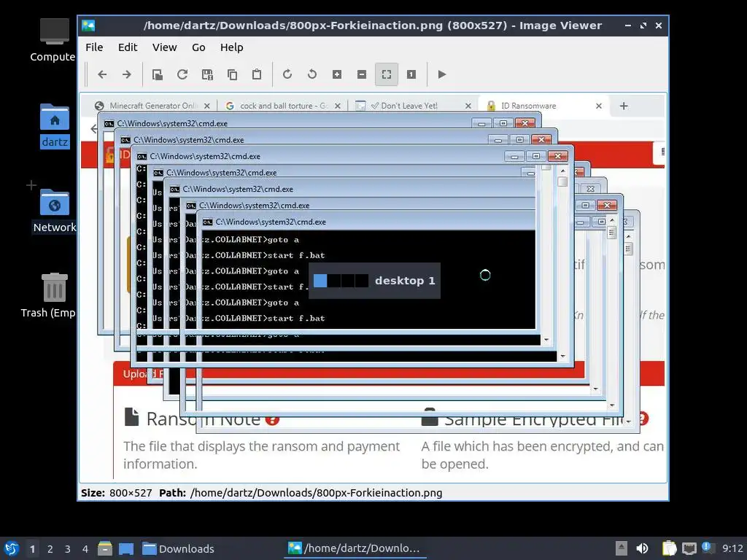Open the removable media eject tray icon

pyautogui.click(x=622, y=548)
